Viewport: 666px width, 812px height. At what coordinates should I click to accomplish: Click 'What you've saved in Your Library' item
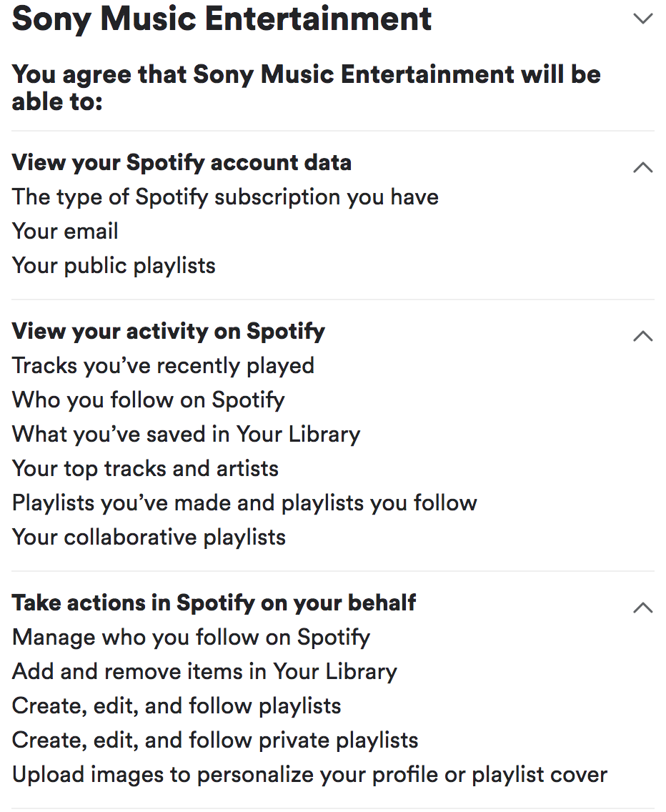pyautogui.click(x=186, y=435)
